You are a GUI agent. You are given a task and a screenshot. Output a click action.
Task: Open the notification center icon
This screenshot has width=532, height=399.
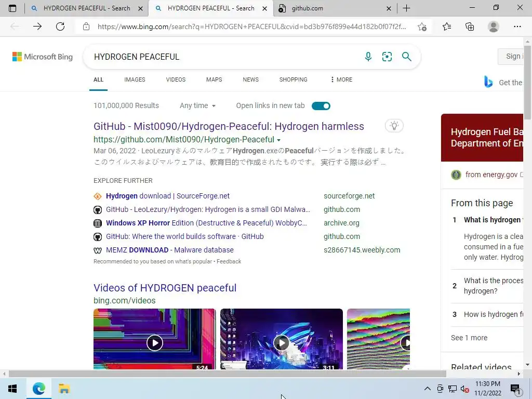(x=516, y=390)
